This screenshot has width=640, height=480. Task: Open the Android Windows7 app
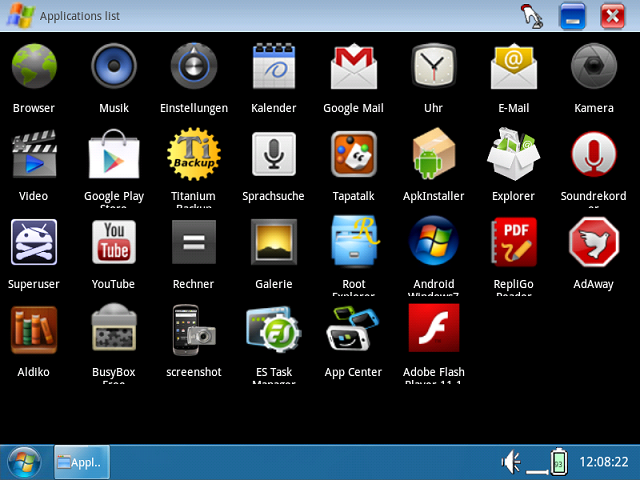(433, 241)
